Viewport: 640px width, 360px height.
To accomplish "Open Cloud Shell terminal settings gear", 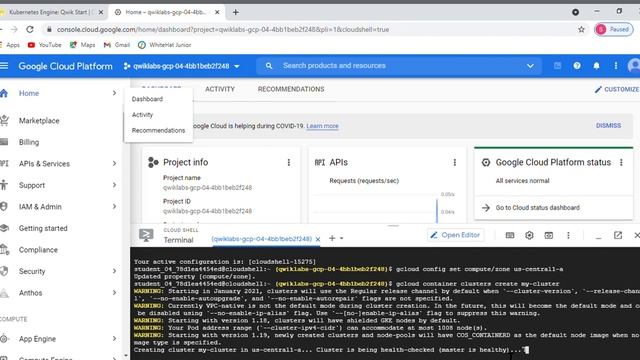I will coord(529,236).
